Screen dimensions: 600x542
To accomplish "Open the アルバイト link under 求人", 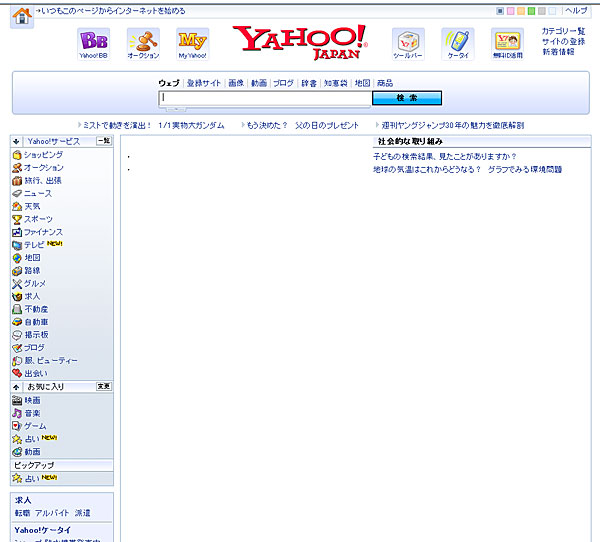I will point(52,513).
